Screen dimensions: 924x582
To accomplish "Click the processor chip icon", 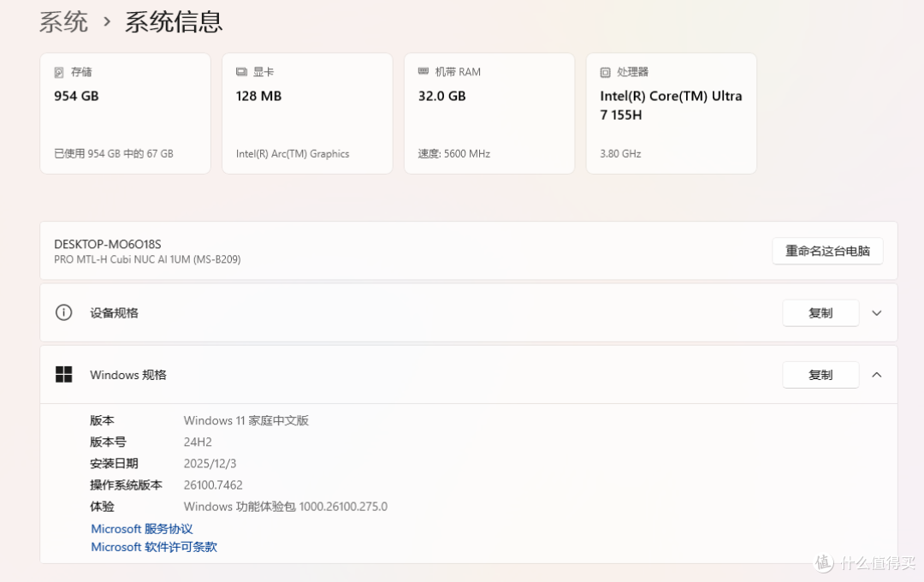I will [x=605, y=73].
